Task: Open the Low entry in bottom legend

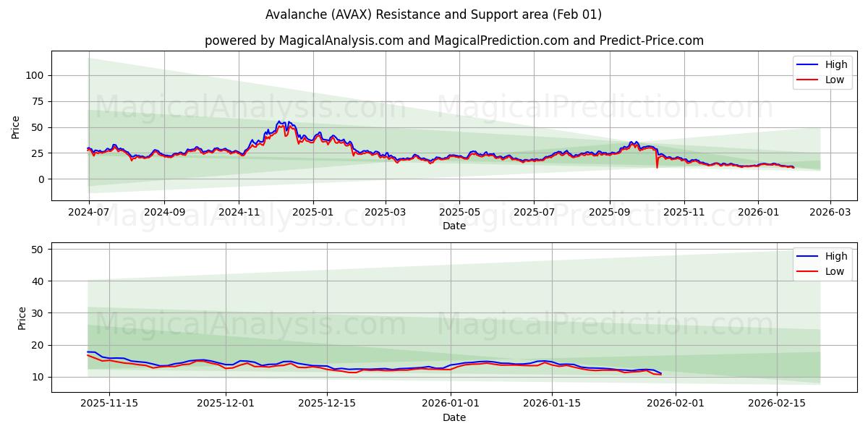Action: point(832,270)
